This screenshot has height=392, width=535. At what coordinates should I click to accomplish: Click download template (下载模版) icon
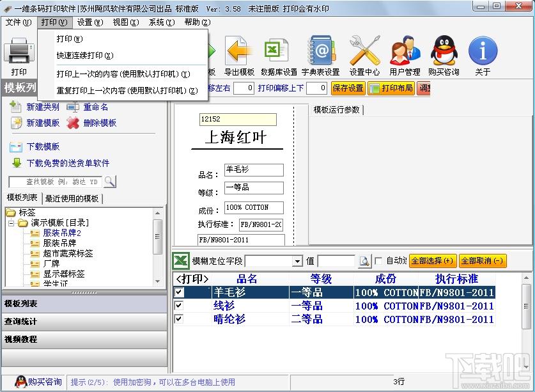[16, 147]
